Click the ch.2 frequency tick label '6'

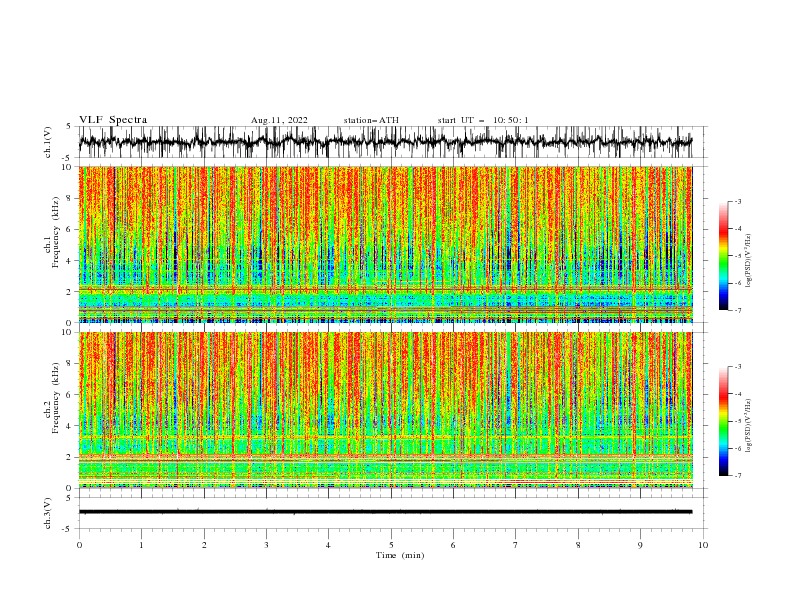tap(70, 395)
